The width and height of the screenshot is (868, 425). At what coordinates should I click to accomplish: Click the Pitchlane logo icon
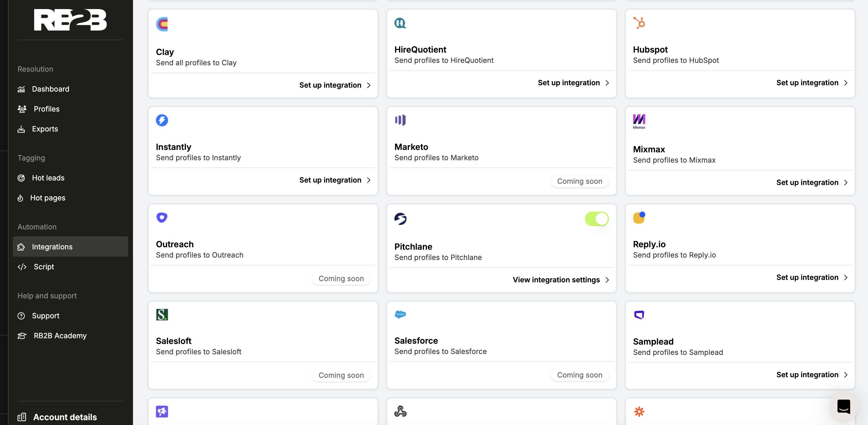tap(400, 219)
